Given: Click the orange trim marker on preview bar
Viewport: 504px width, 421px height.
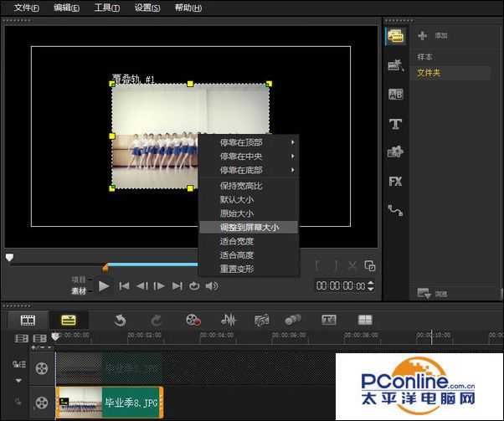Looking at the screenshot, I should coord(105,267).
